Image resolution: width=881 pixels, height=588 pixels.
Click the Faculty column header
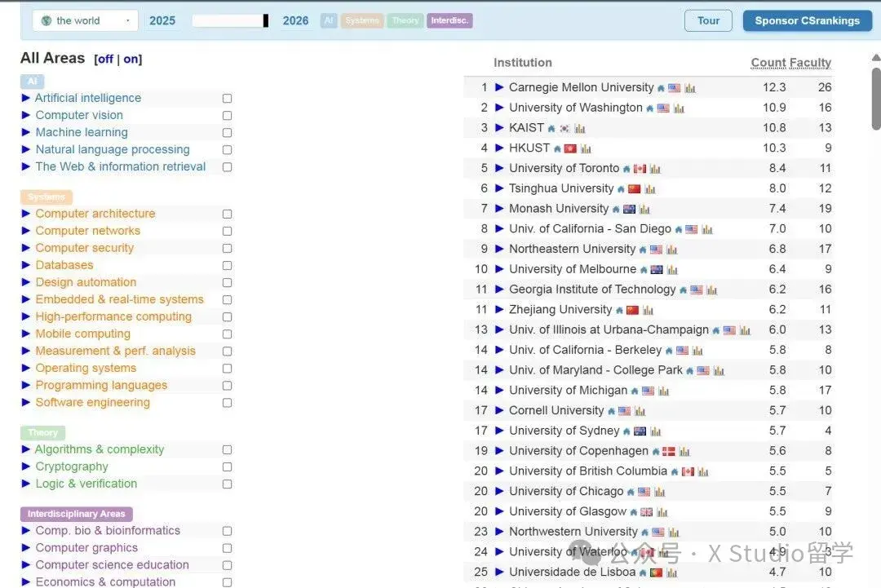[810, 62]
